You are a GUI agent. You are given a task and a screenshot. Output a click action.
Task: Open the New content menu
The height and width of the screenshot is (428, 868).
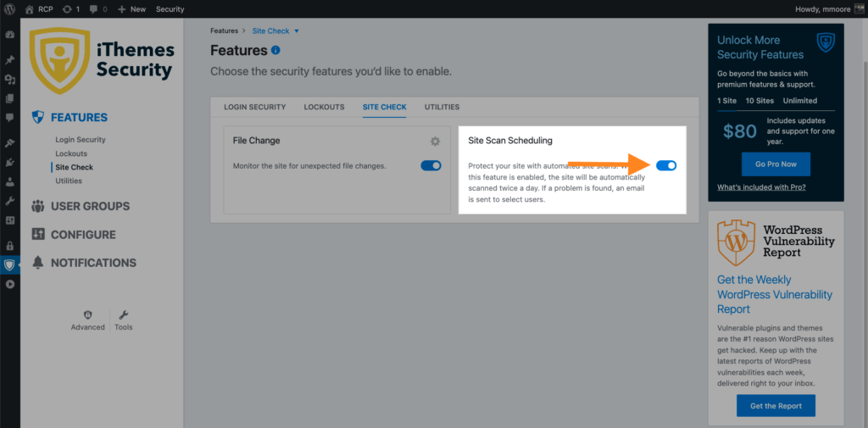(131, 8)
